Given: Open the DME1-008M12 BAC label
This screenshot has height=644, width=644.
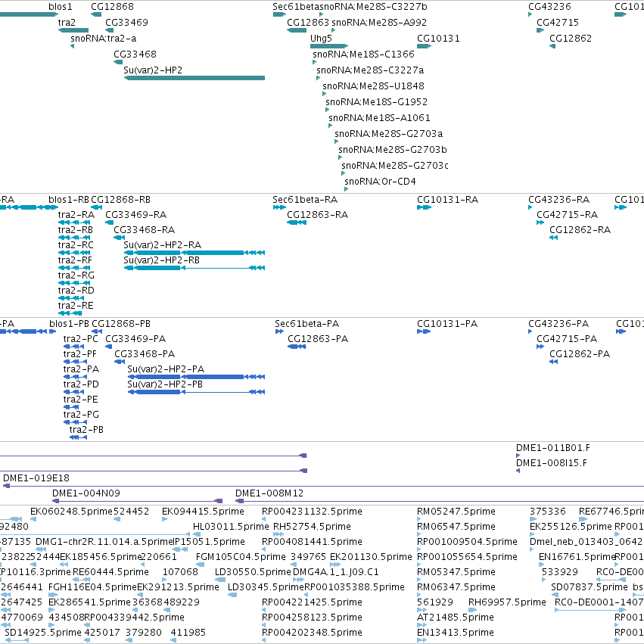Looking at the screenshot, I should [269, 493].
